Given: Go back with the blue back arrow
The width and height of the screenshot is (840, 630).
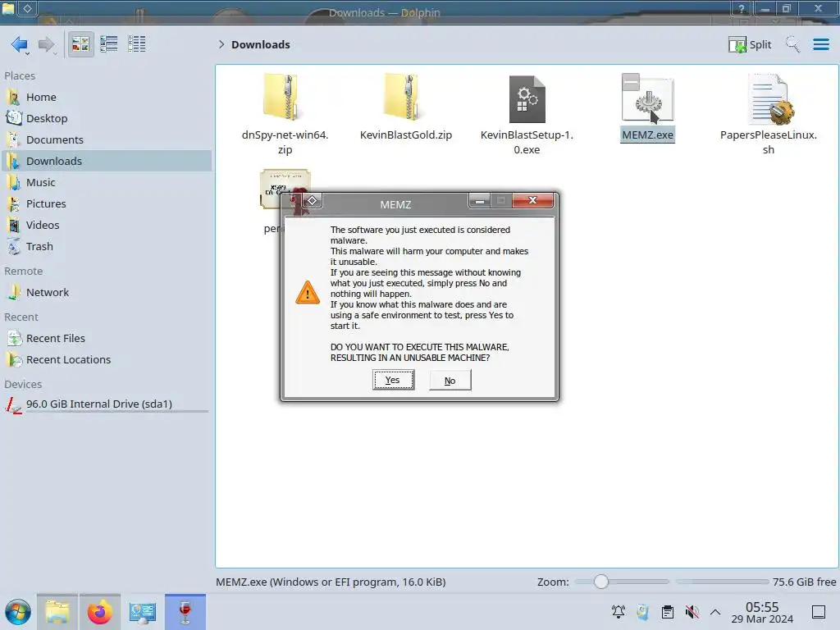Looking at the screenshot, I should [x=20, y=44].
